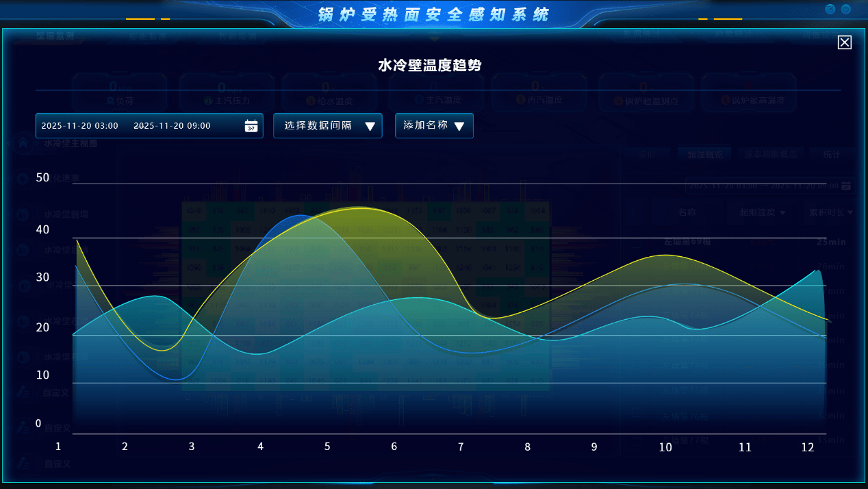Click the x-axis label 11
This screenshot has width=868, height=489.
coord(745,447)
